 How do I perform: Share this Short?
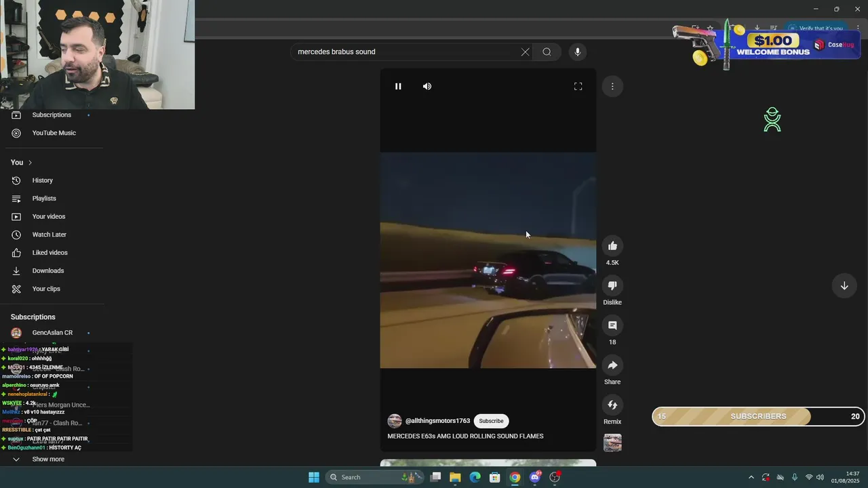click(x=612, y=365)
